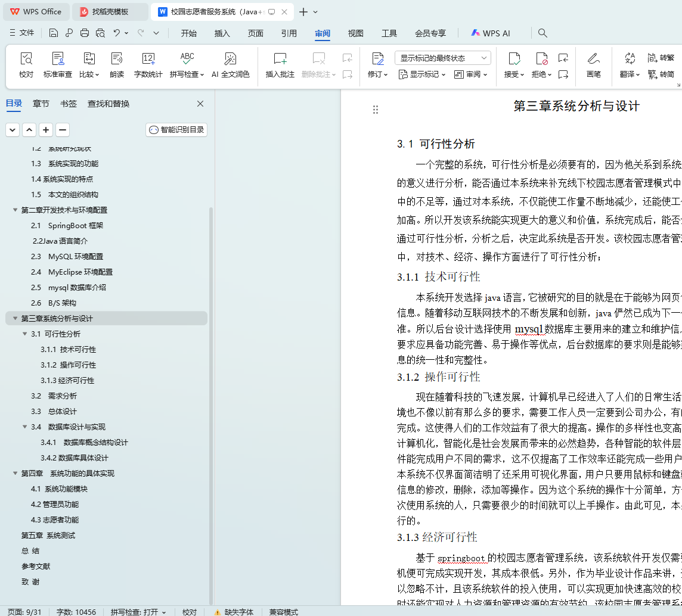Screen dimensions: 682x616
Task: Switch to 找稻壳模板 window tab
Action: tap(110, 12)
